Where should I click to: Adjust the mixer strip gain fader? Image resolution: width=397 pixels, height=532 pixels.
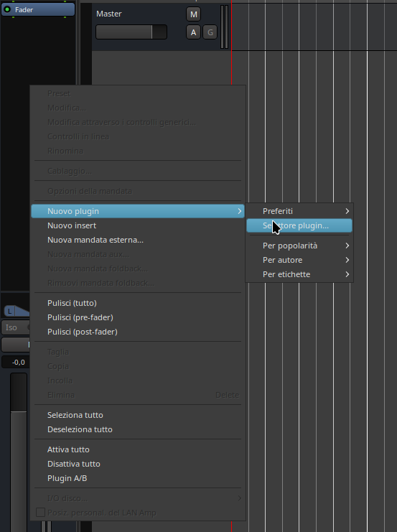tap(19, 452)
